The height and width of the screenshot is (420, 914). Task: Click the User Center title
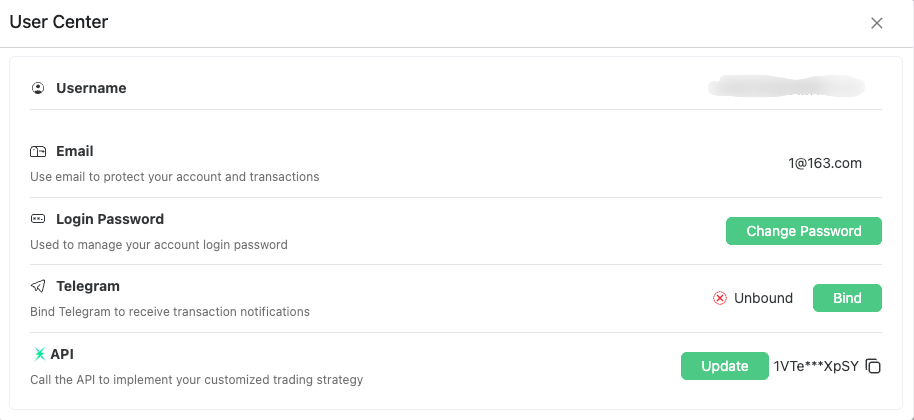59,22
